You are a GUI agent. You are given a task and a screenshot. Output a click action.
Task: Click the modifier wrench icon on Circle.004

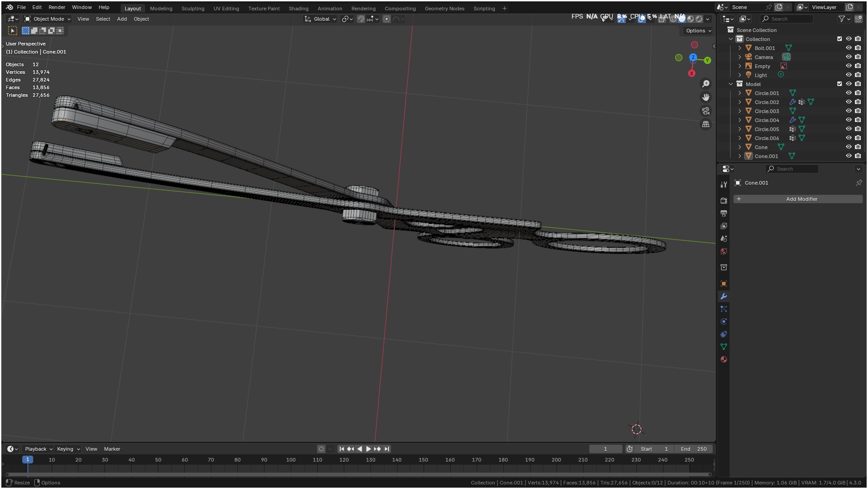[793, 120]
